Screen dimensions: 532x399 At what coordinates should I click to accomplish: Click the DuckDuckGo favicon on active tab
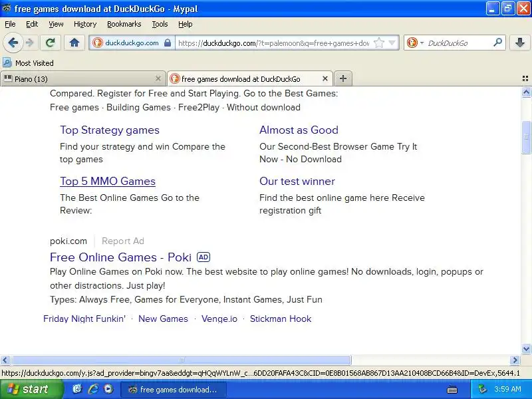[x=174, y=78]
